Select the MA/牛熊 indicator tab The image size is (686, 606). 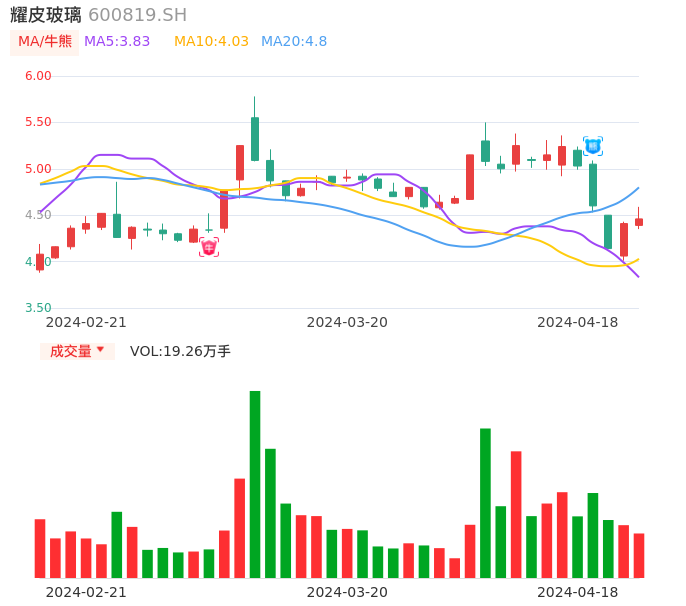[45, 42]
